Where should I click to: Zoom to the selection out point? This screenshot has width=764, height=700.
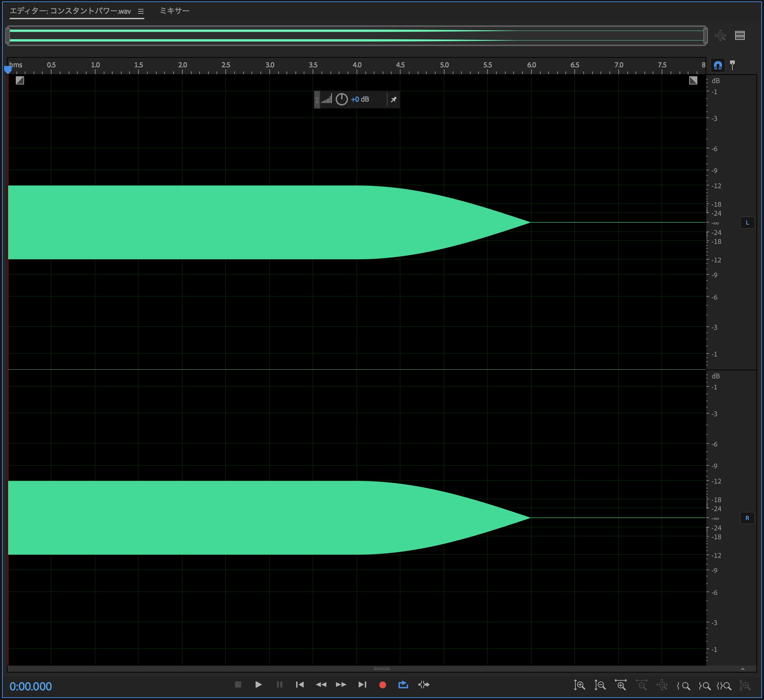tap(705, 686)
